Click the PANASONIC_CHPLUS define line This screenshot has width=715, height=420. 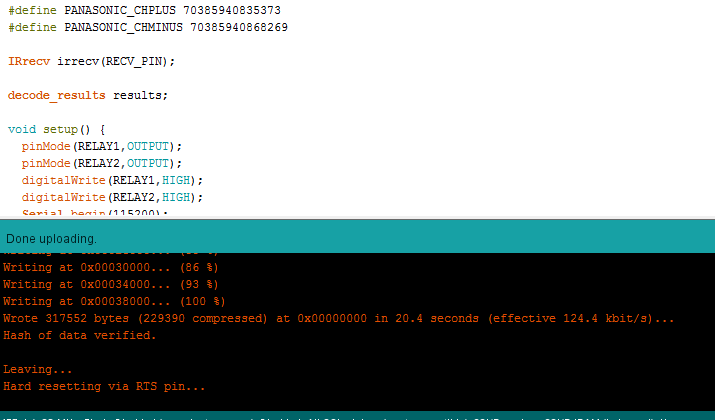click(x=144, y=10)
